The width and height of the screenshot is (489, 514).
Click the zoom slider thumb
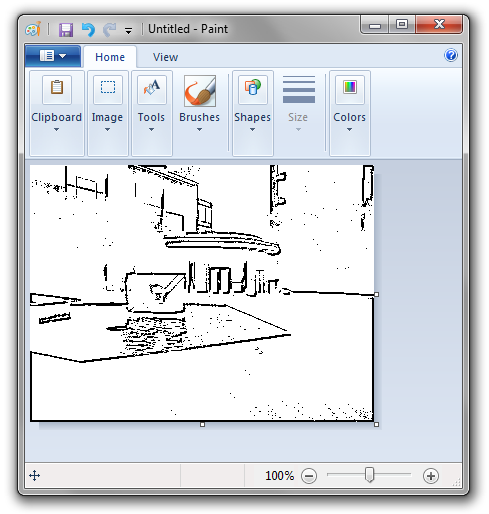coord(369,475)
